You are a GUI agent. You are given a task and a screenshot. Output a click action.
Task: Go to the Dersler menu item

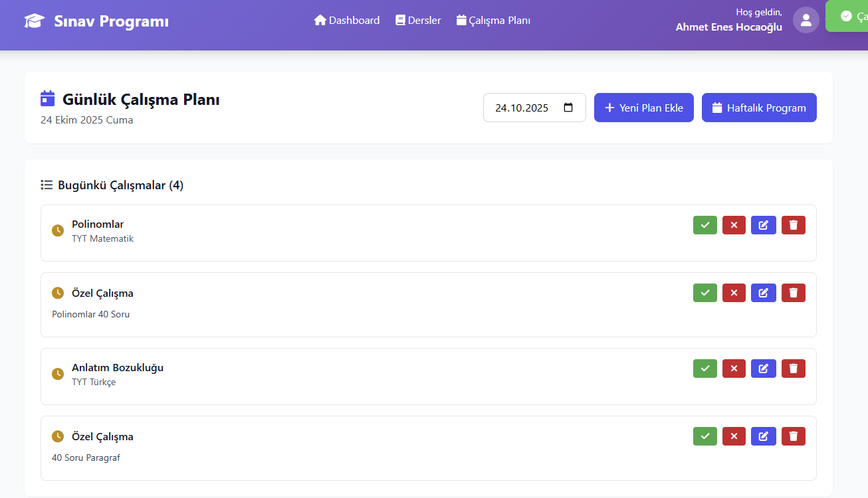[418, 21]
